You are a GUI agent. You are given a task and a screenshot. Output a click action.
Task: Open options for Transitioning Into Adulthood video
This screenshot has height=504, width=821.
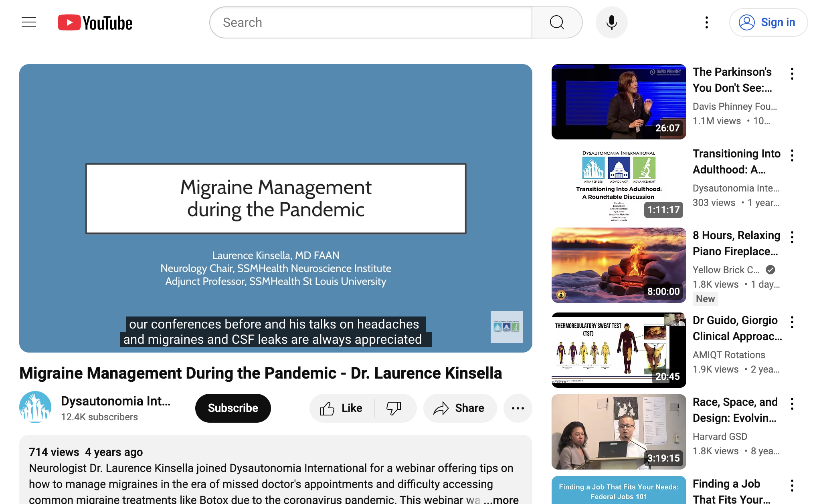(x=792, y=155)
